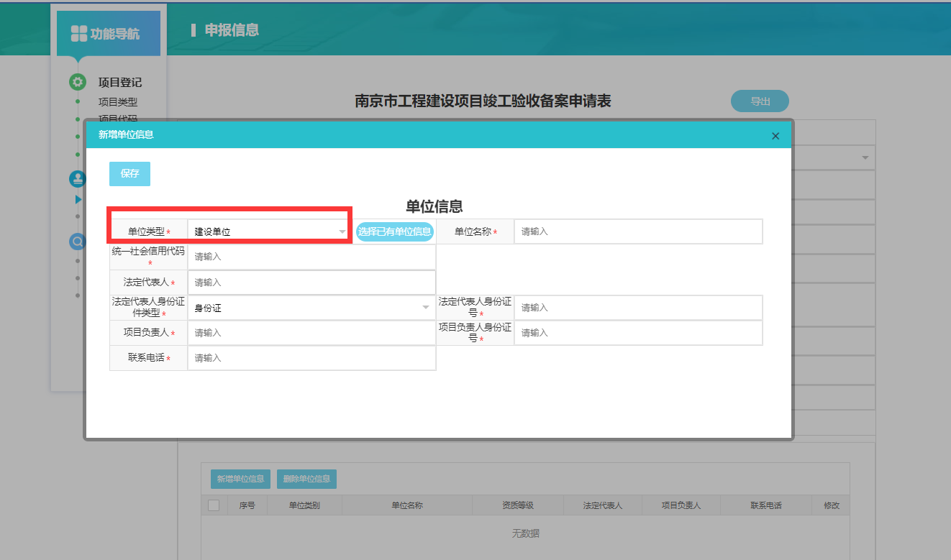Click the dropdown arrow behind the dialog at right
This screenshot has width=951, height=560.
tap(864, 157)
